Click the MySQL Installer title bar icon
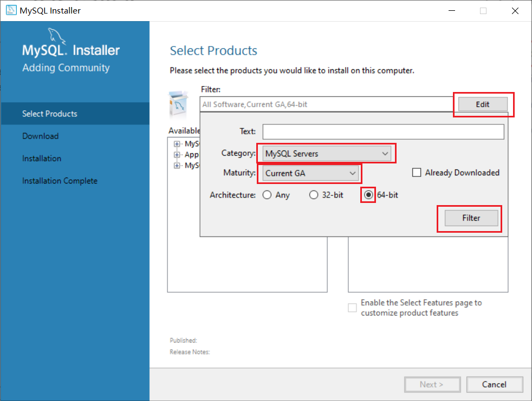This screenshot has width=532, height=401. [x=11, y=10]
